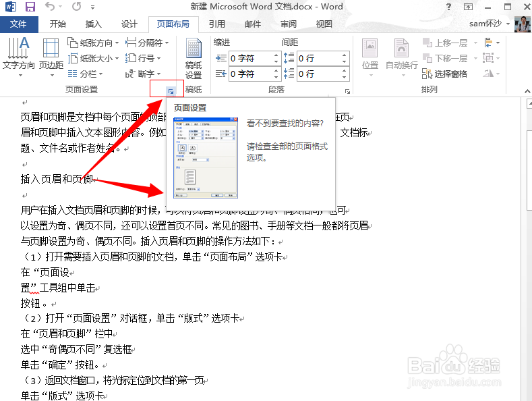The image size is (532, 401).
Task: Open the 纸张大小 paper size dropdown
Action: [x=93, y=59]
